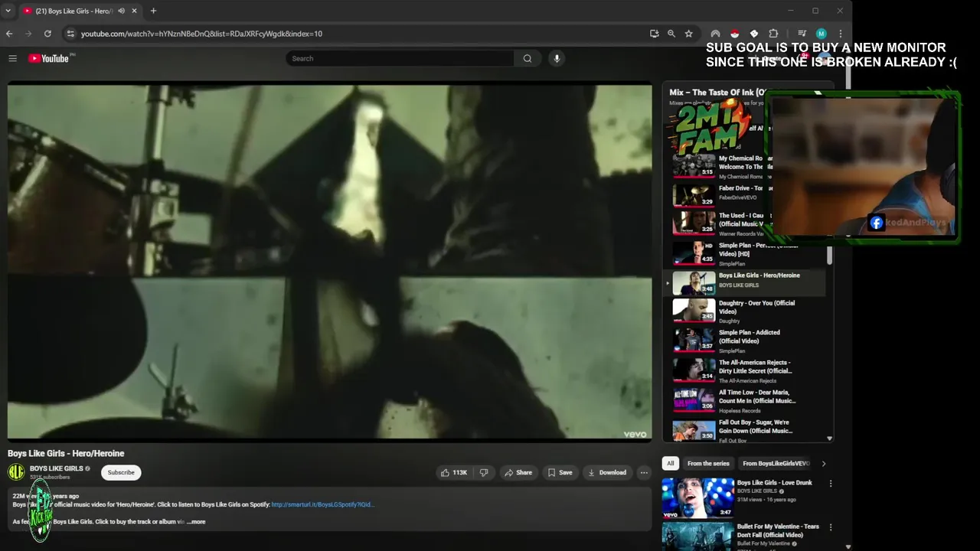Open the tab search dropdown arrow
Image resolution: width=980 pixels, height=551 pixels.
pos(8,11)
